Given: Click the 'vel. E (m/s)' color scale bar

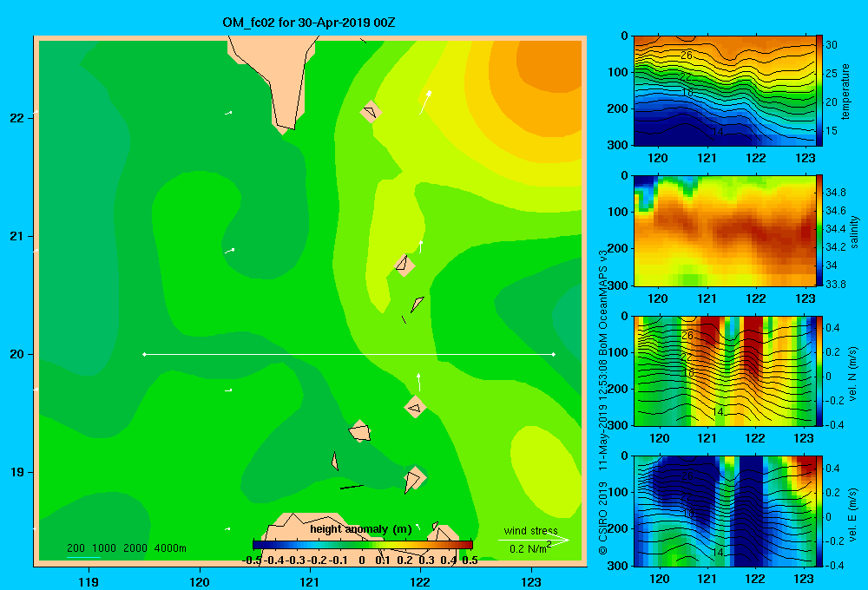Looking at the screenshot, I should click(x=819, y=511).
